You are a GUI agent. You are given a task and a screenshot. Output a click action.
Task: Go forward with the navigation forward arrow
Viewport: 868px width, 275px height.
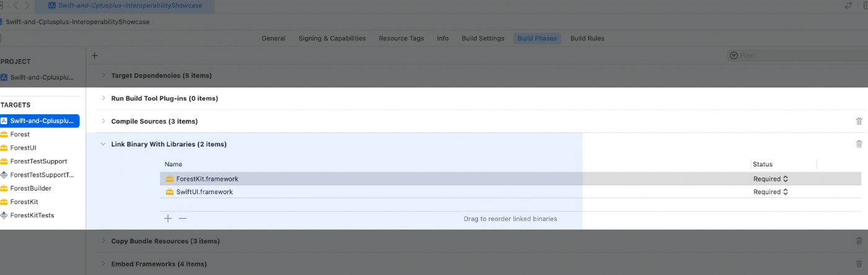(x=27, y=5)
